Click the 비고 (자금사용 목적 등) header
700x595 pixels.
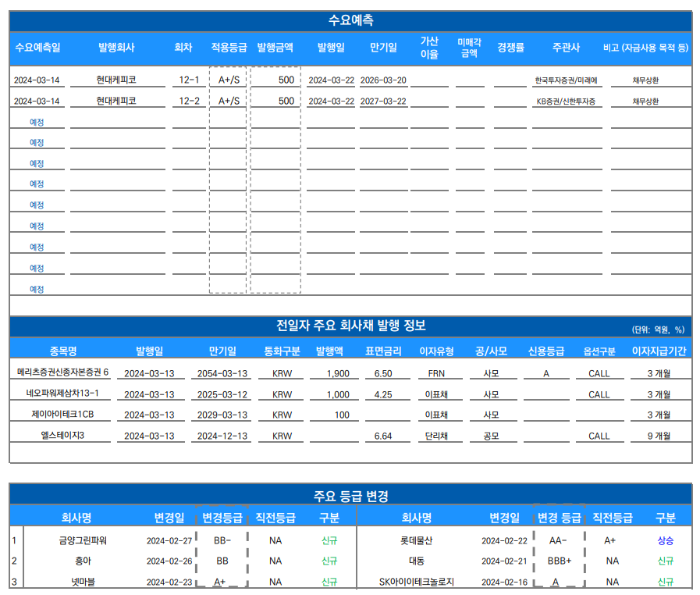(645, 48)
